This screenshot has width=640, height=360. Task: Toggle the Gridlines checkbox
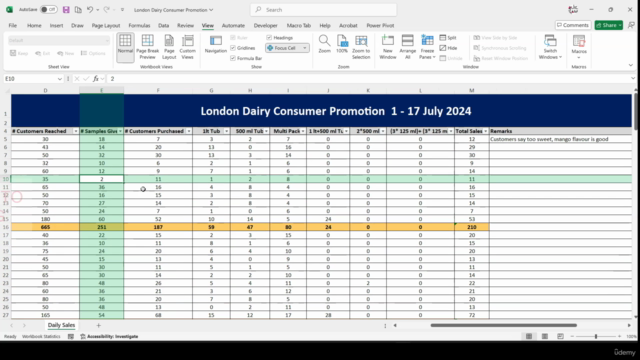(x=233, y=48)
